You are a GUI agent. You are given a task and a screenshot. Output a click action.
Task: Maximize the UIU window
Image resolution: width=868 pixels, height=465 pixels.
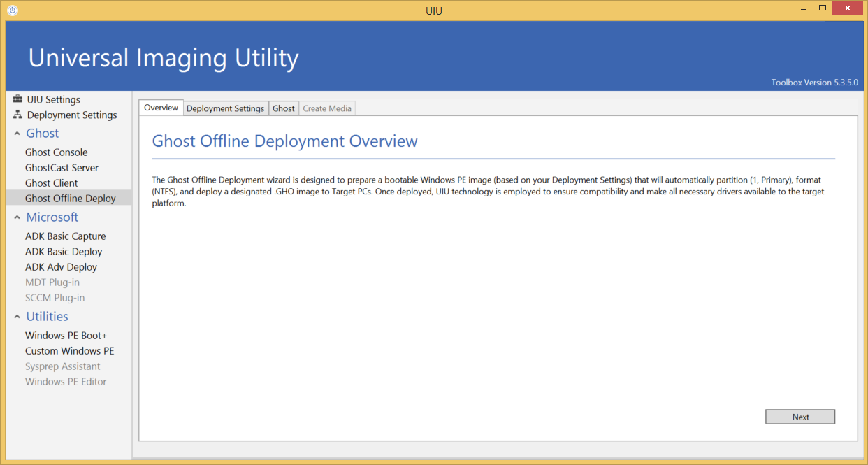(x=823, y=9)
